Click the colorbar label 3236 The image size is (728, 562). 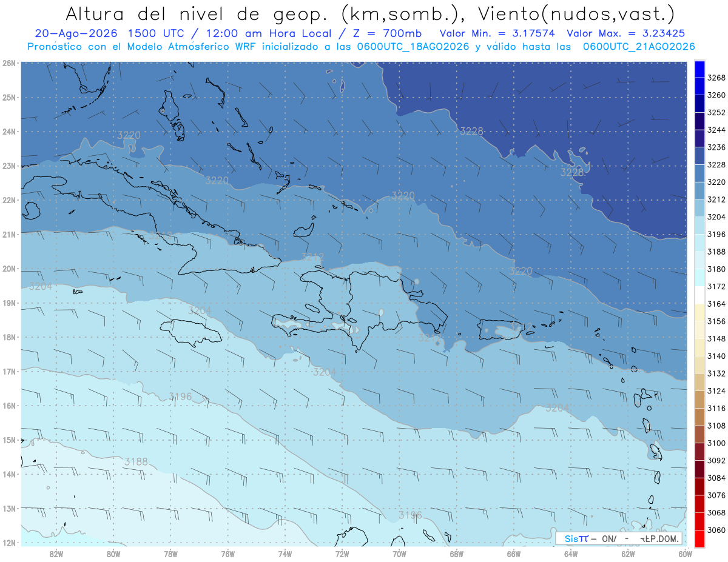click(716, 147)
